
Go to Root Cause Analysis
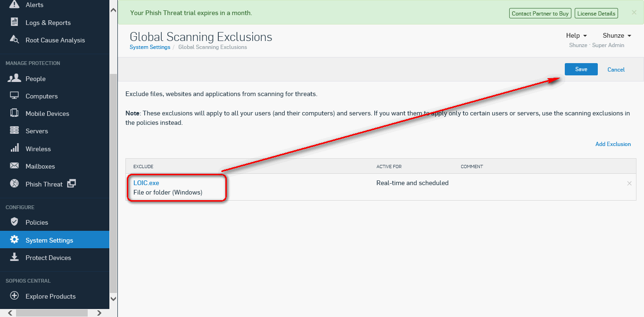click(x=55, y=40)
